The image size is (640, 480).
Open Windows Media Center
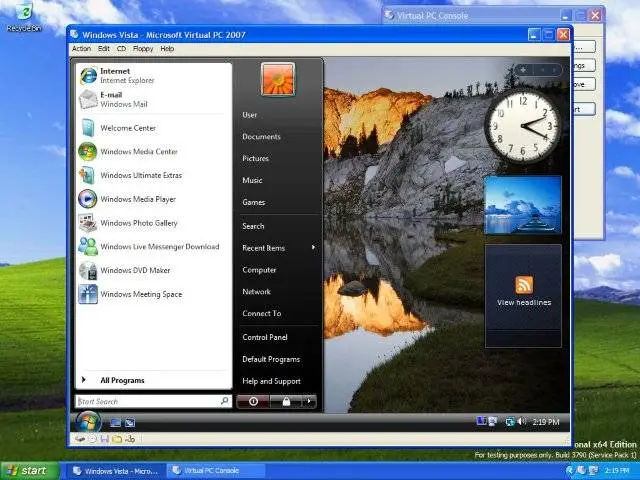[x=138, y=152]
